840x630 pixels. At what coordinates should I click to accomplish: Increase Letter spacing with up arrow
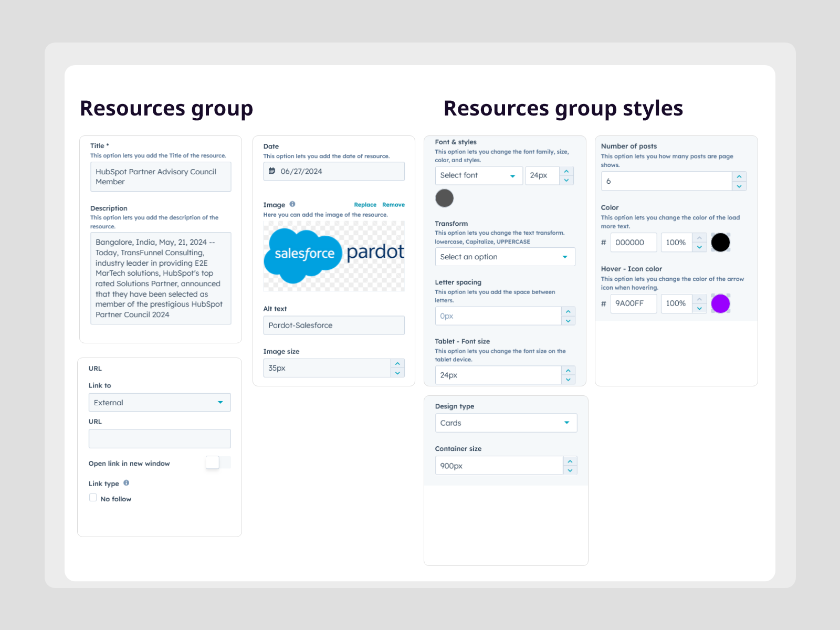(x=568, y=311)
